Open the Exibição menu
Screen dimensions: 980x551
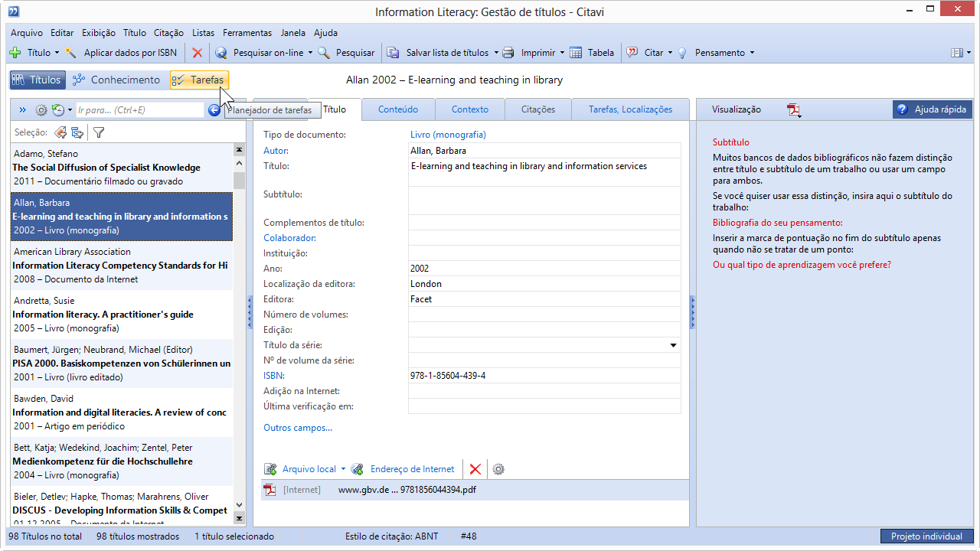click(x=99, y=33)
